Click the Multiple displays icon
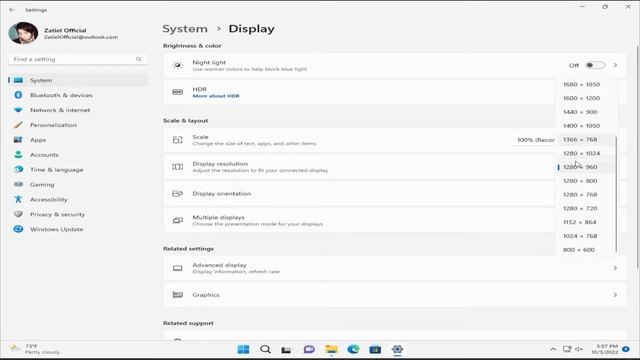 tap(177, 220)
